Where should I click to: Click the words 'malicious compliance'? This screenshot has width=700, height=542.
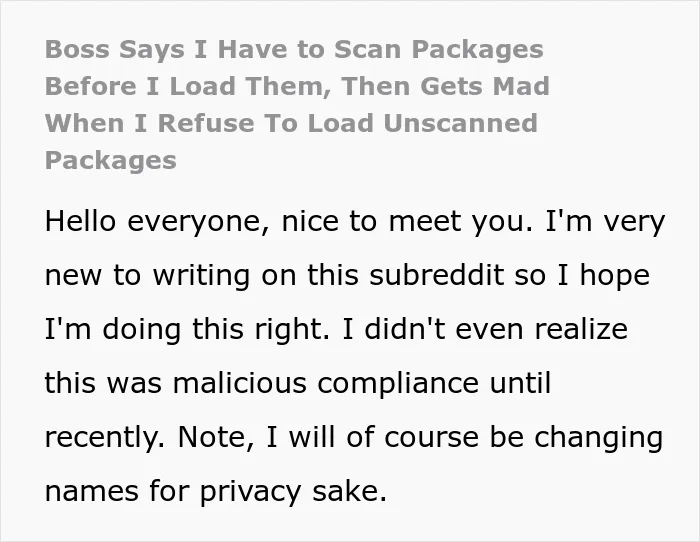pos(325,384)
